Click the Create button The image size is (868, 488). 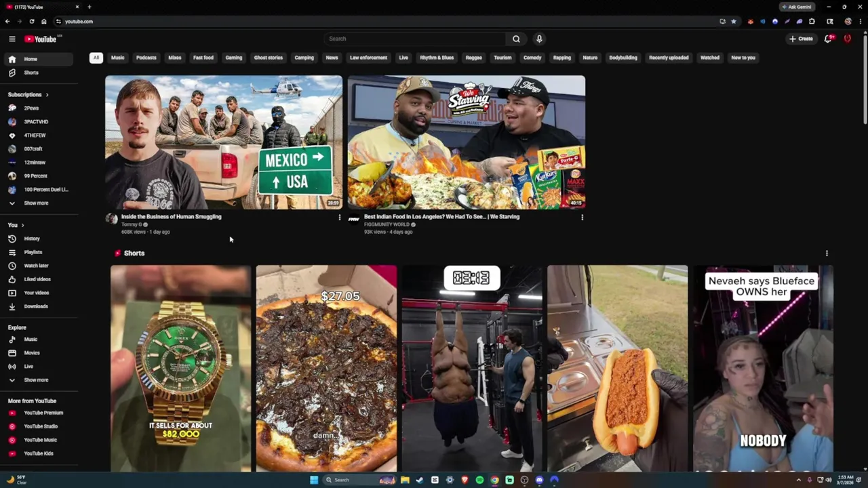801,39
